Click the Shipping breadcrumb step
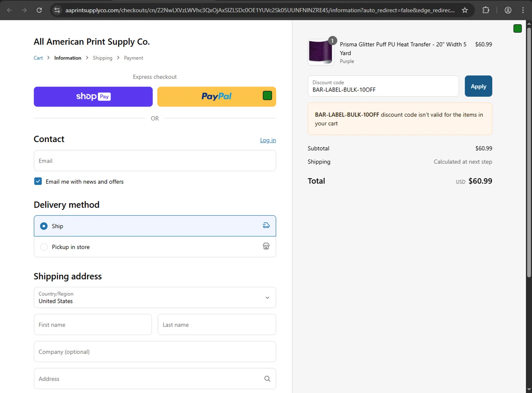The width and height of the screenshot is (532, 393). pos(102,58)
